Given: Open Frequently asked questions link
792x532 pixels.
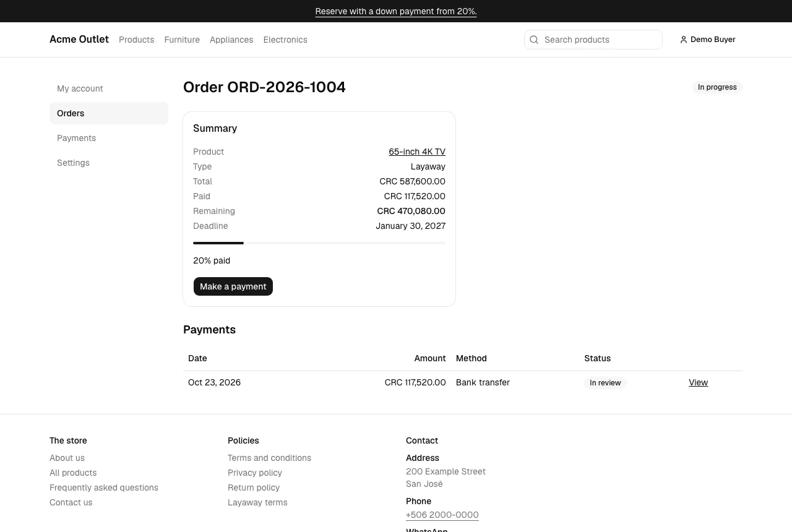Looking at the screenshot, I should tap(104, 487).
